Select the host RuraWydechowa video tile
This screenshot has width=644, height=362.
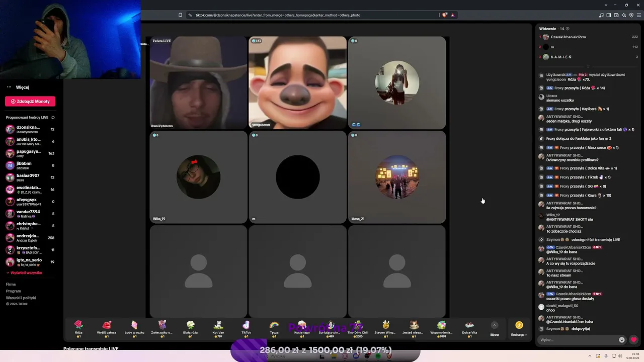click(x=198, y=83)
